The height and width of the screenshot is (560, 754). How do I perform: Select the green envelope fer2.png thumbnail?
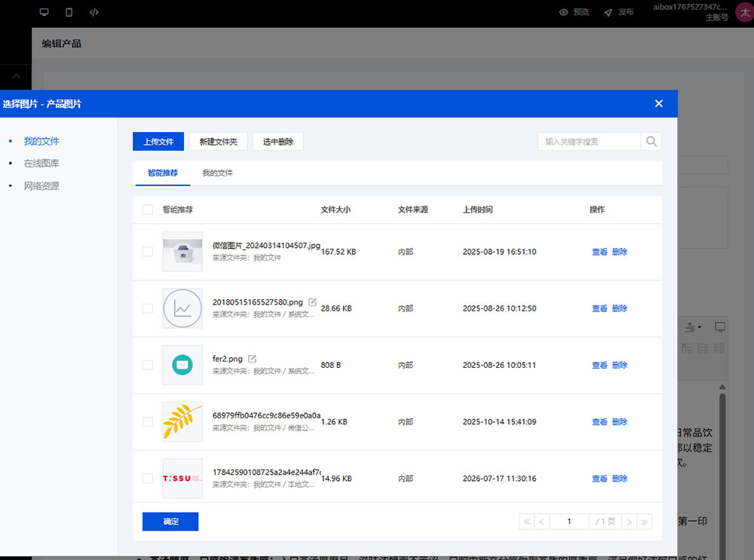tap(182, 365)
